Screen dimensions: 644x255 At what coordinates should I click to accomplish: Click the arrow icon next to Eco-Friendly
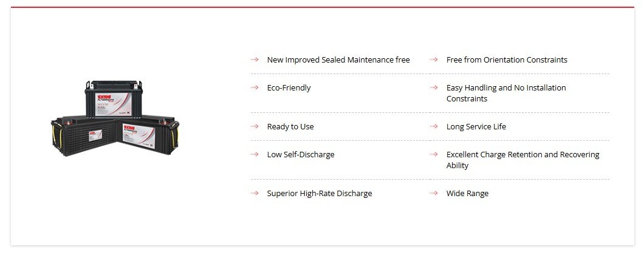click(x=255, y=87)
